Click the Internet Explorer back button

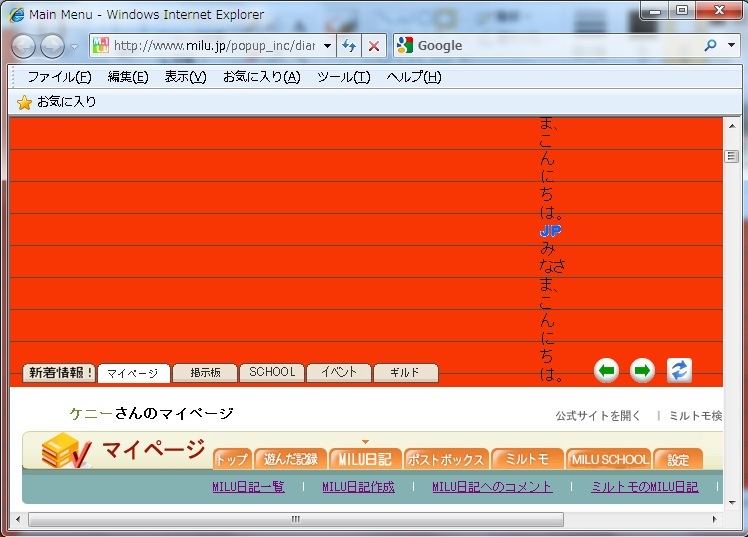[24, 46]
